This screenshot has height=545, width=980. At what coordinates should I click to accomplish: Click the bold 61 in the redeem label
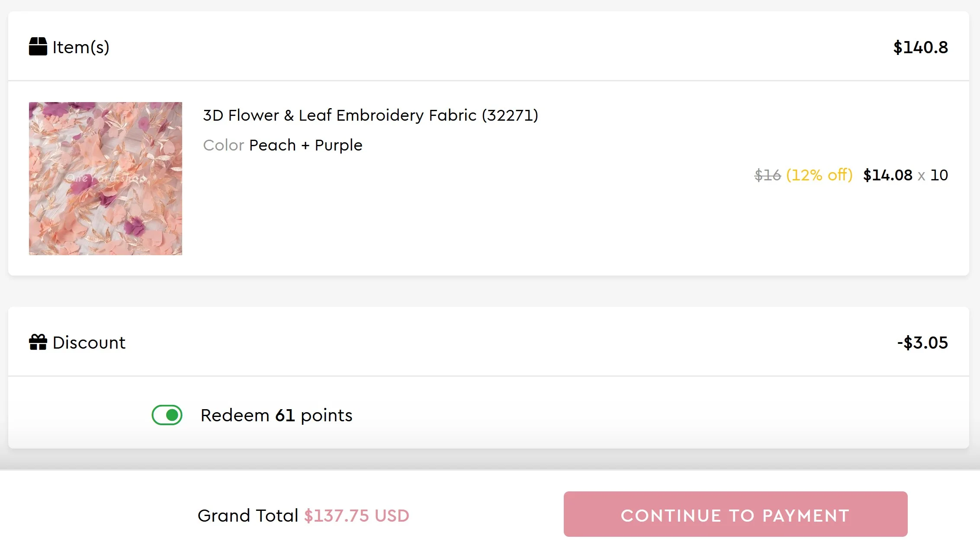click(285, 415)
